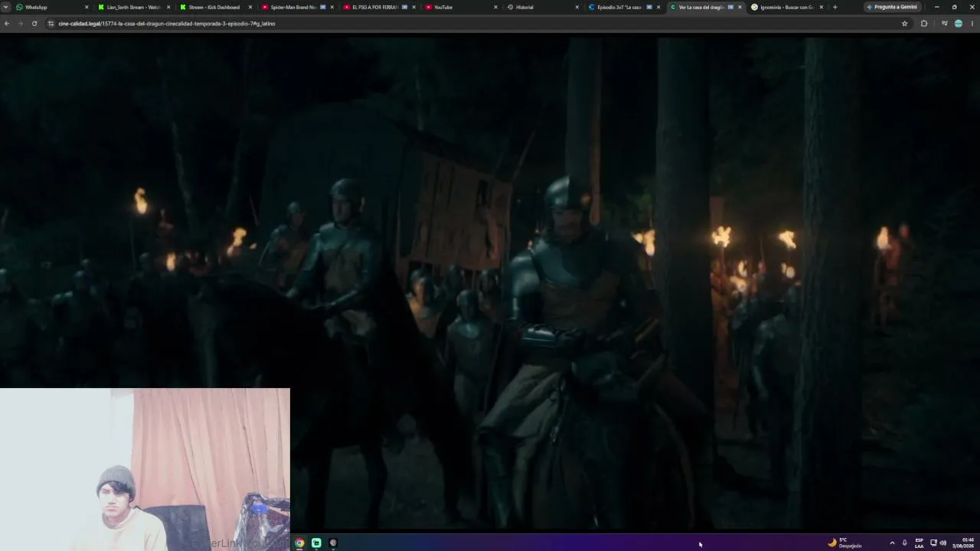Open the Chrome three-dot menu
Viewport: 980px width, 551px height.
coord(972,24)
